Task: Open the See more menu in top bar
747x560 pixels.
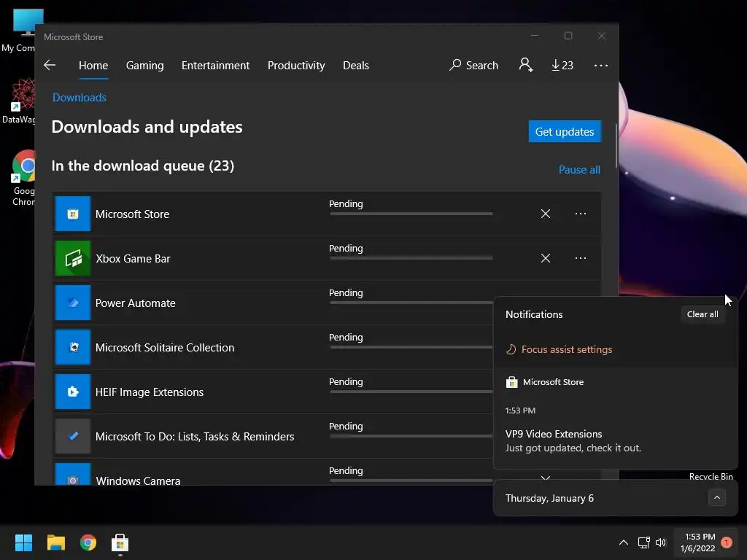Action: coord(601,65)
